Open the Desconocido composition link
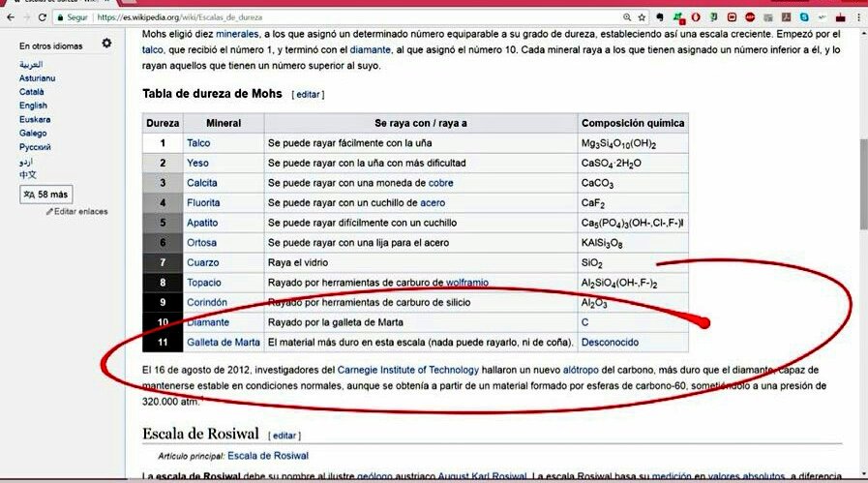 tap(610, 343)
